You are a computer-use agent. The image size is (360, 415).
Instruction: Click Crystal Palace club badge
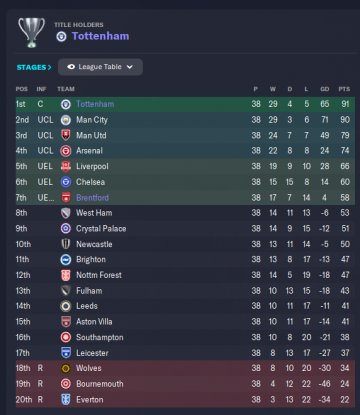pos(66,229)
